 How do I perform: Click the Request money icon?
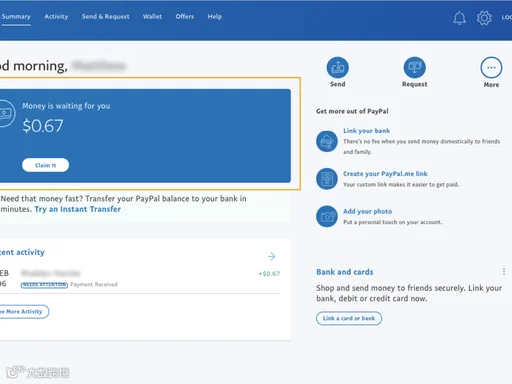coord(415,68)
